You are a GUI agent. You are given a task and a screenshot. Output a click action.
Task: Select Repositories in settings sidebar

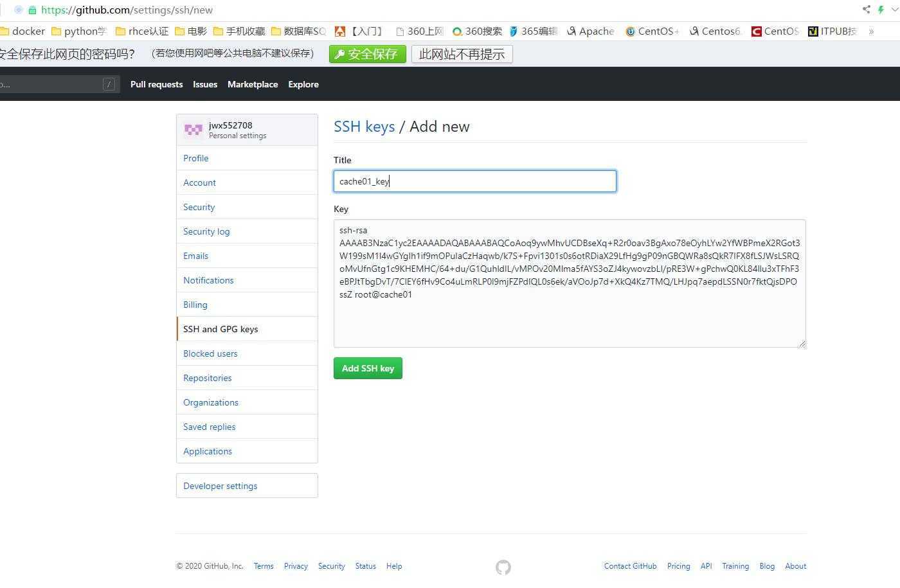tap(247, 378)
